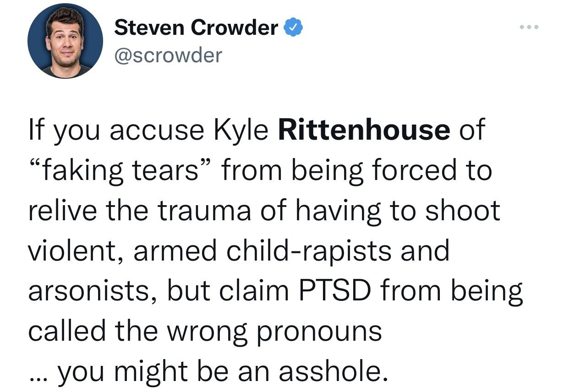Click the word pronouns in the tweet

[x=318, y=332]
